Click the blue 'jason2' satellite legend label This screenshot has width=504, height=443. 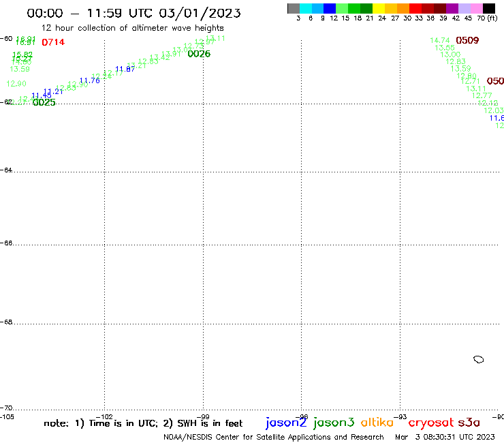tap(286, 423)
